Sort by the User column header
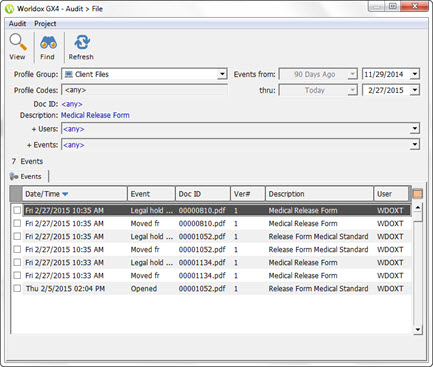This screenshot has height=367, width=433. tap(391, 194)
